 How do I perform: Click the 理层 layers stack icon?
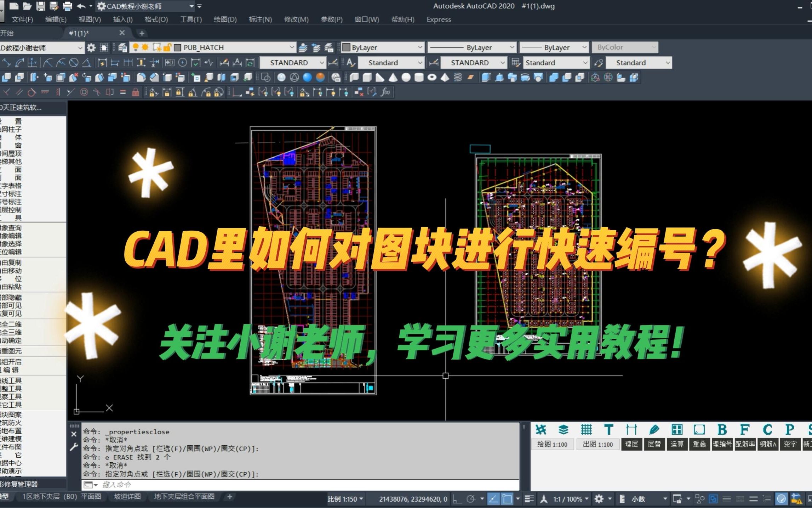564,430
